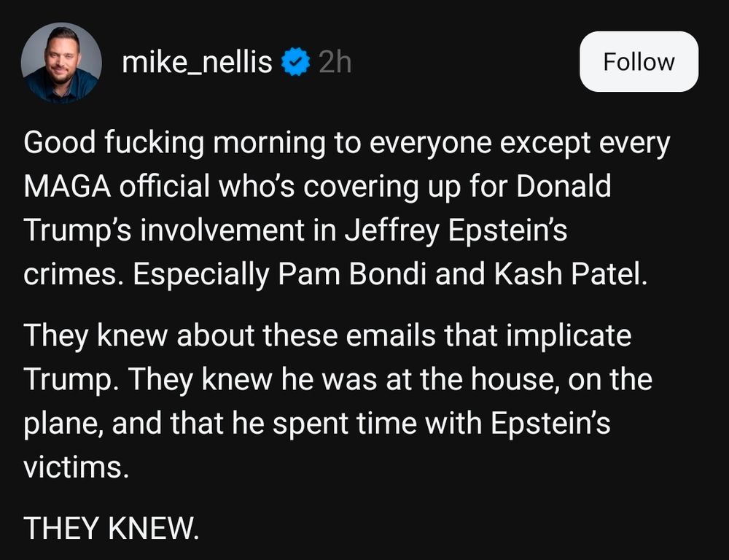Click the name 'Donald' in the post
729x560 pixels.
tap(564, 187)
